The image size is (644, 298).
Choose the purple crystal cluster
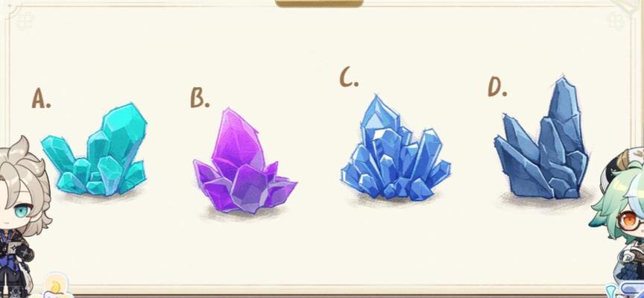tap(244, 162)
